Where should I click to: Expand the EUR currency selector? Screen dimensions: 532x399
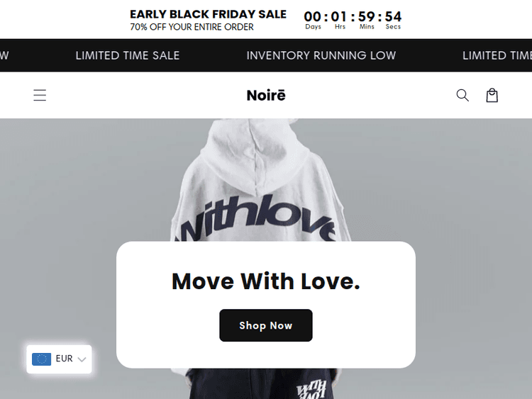(59, 359)
